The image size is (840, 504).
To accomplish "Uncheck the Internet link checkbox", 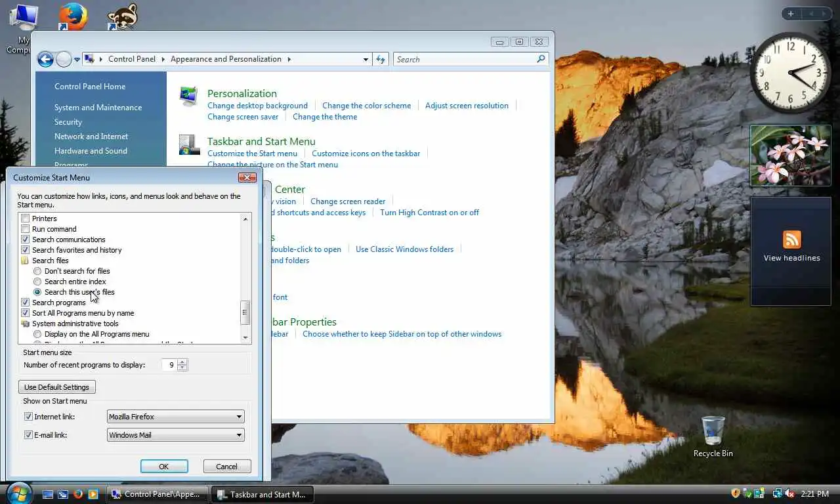I will pyautogui.click(x=28, y=417).
